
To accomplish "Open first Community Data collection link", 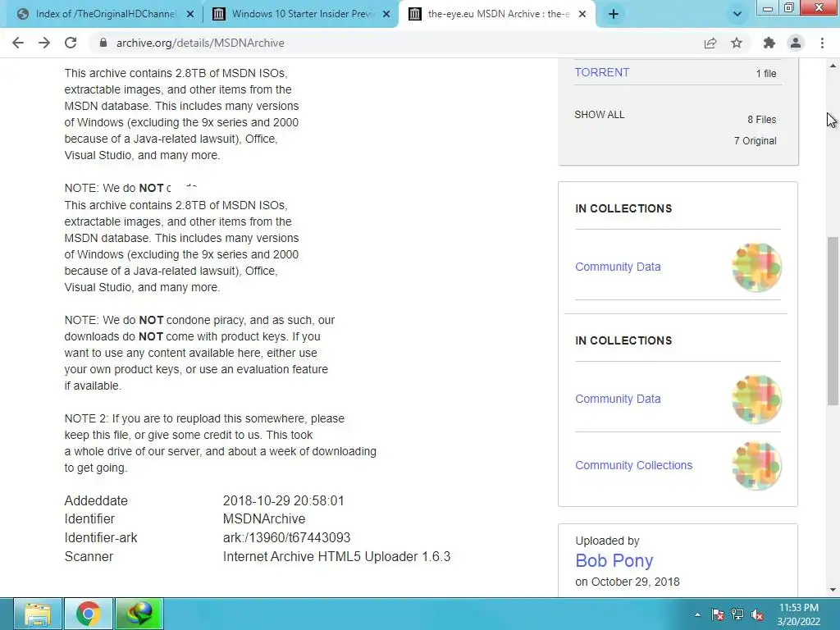I will pyautogui.click(x=618, y=267).
